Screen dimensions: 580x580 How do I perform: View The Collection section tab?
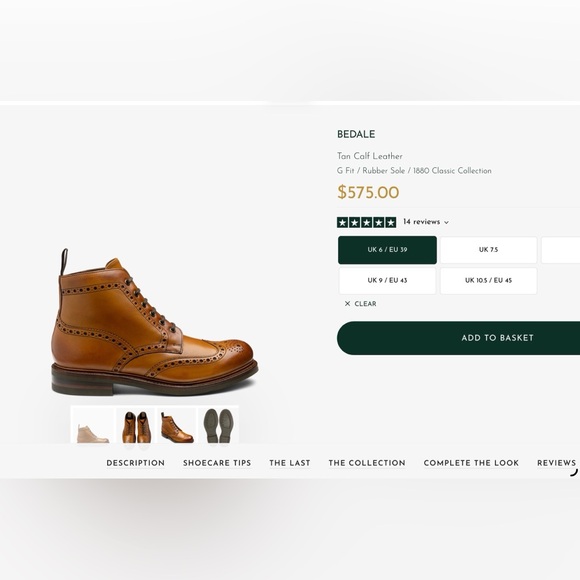(x=367, y=463)
